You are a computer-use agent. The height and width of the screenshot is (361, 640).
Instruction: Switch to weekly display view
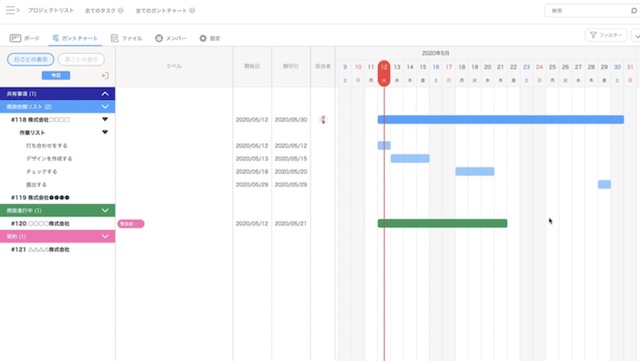pyautogui.click(x=81, y=59)
